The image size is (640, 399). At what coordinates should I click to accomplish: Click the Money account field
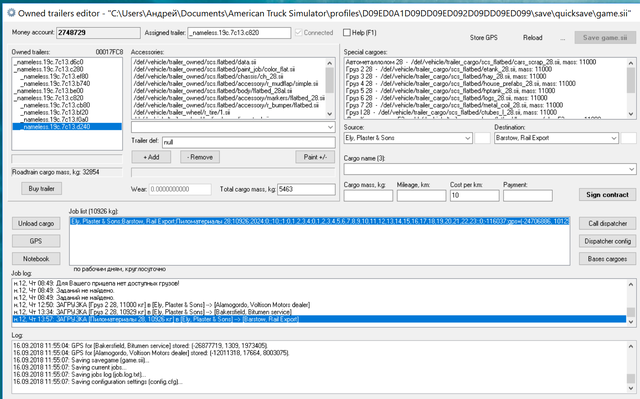[98, 33]
